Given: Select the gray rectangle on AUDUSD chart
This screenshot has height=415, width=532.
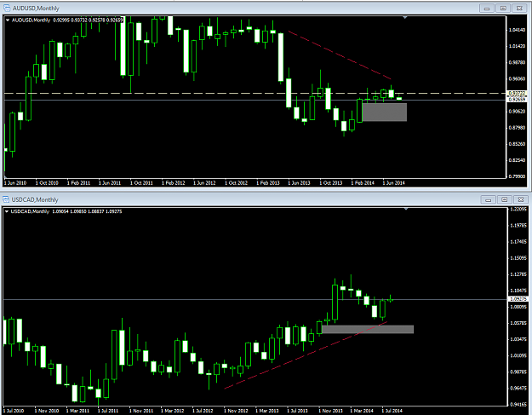Looking at the screenshot, I should tap(385, 112).
